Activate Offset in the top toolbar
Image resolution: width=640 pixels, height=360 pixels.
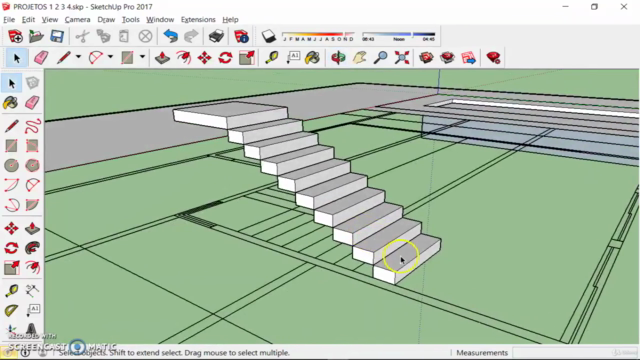(184, 58)
